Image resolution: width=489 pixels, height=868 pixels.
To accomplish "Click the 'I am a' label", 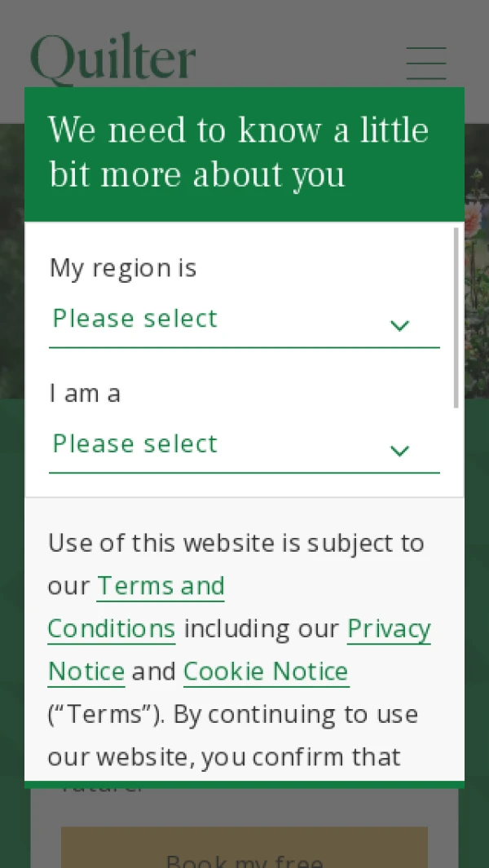I will [85, 394].
